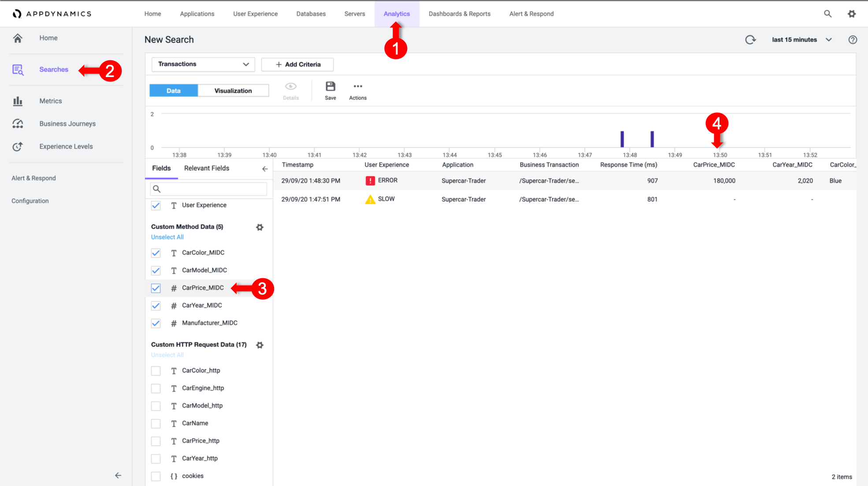
Task: Enable the CarEngine_http field
Action: pos(156,388)
